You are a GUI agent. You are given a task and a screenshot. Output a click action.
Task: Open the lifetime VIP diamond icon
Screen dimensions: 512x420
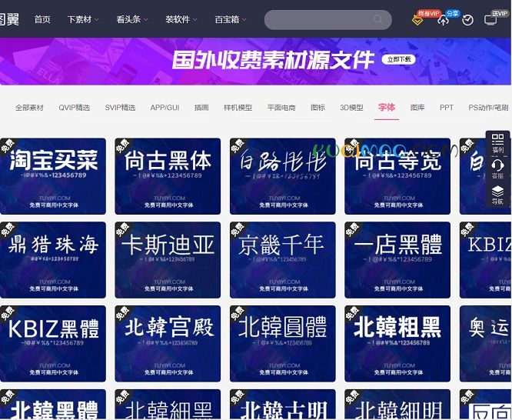coord(417,20)
